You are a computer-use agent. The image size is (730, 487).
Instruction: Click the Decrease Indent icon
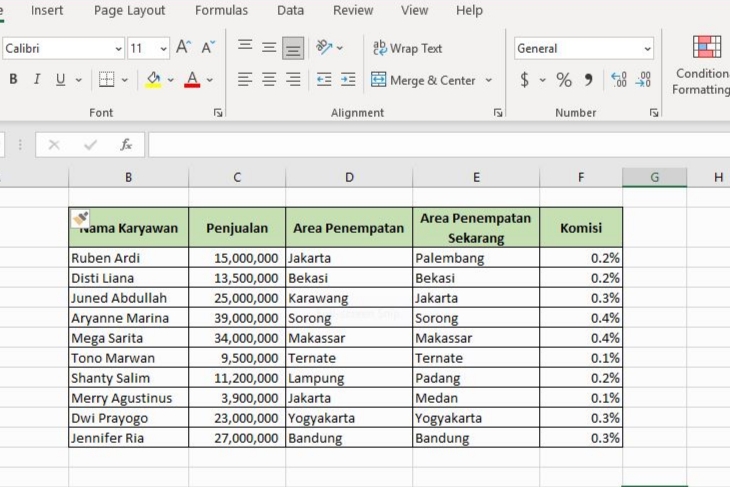pyautogui.click(x=323, y=80)
